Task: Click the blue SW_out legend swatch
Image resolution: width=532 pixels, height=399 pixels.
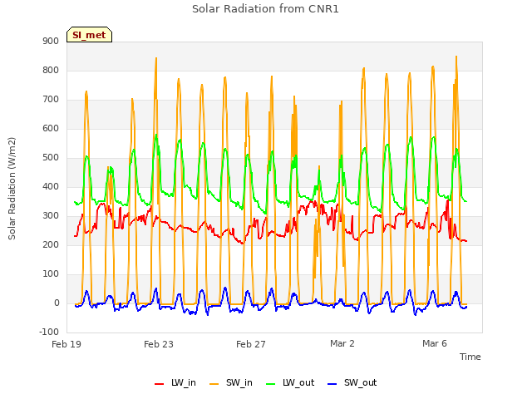Action: click(x=332, y=384)
